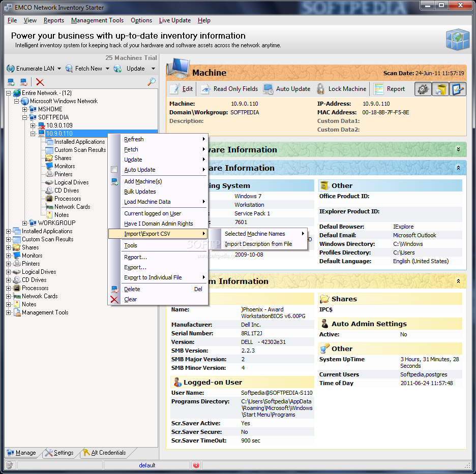
Task: Click the Report sheet icon
Action: click(x=378, y=89)
